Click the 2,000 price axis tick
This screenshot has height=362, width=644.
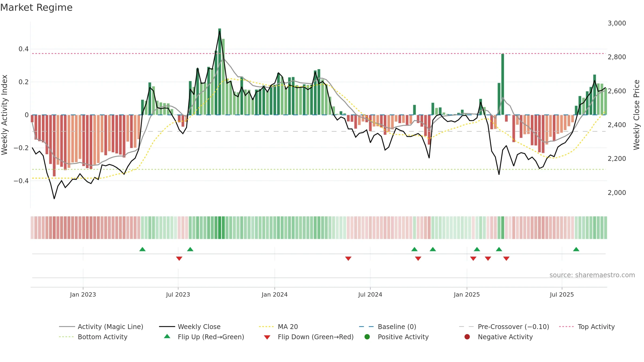617,193
